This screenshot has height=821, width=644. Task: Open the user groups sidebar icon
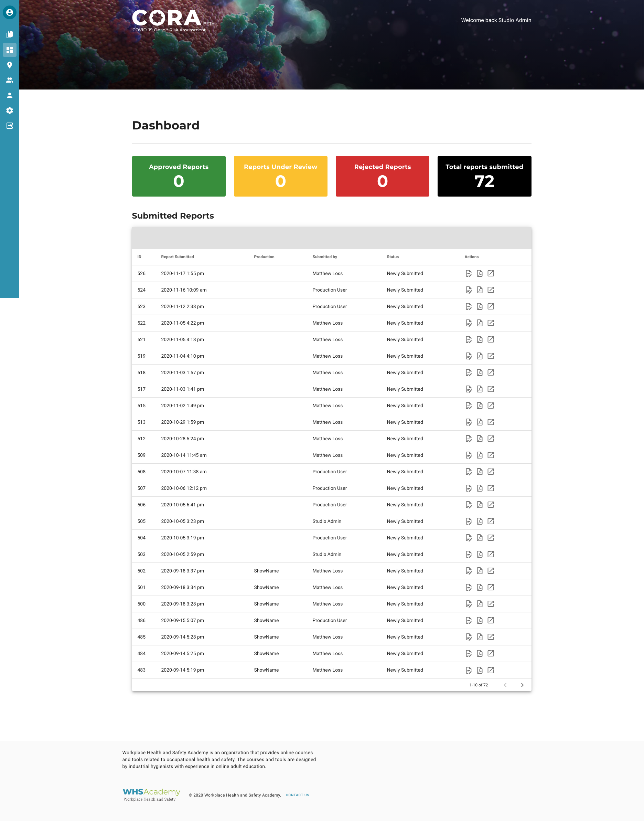point(9,80)
